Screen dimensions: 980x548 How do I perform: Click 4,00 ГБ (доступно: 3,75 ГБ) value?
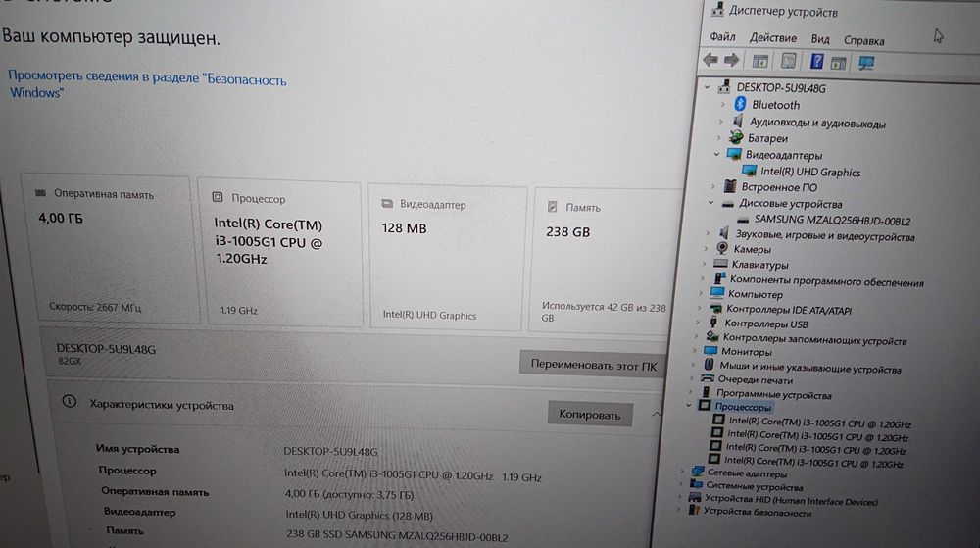point(350,494)
